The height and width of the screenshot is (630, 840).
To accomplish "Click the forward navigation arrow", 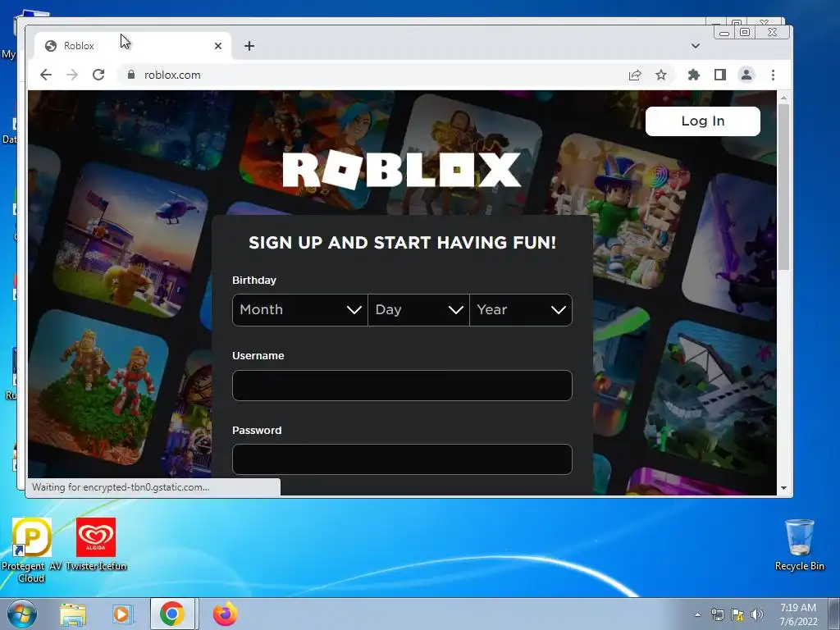I will [x=72, y=75].
